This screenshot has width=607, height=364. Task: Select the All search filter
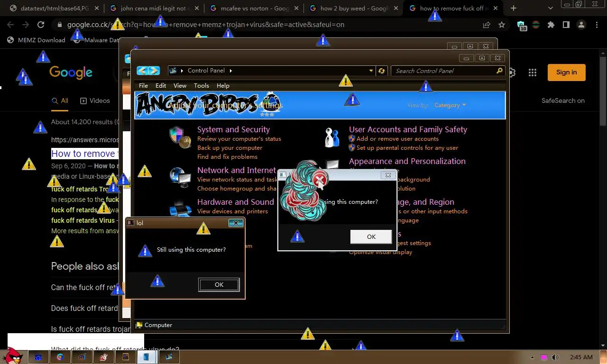pos(60,100)
